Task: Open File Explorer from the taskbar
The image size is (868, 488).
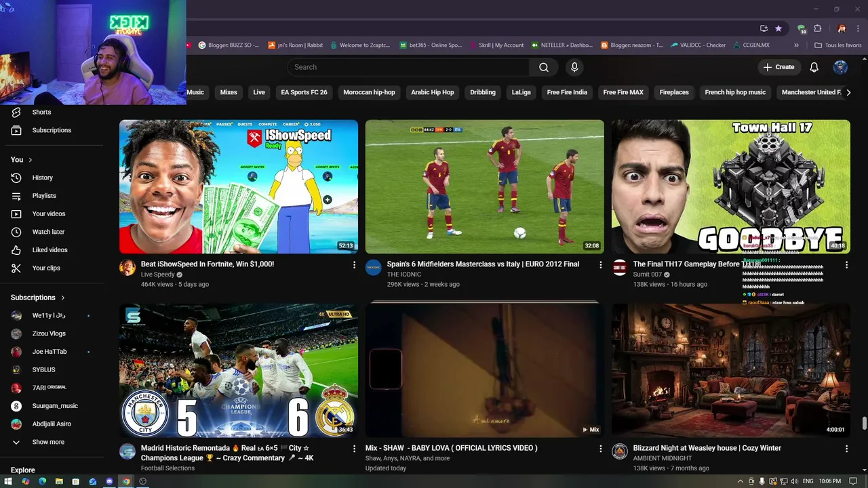Action: pos(59,481)
